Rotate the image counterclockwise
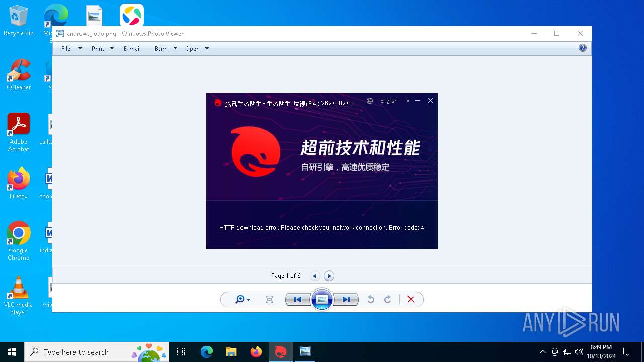The width and height of the screenshot is (644, 362). pos(371,300)
